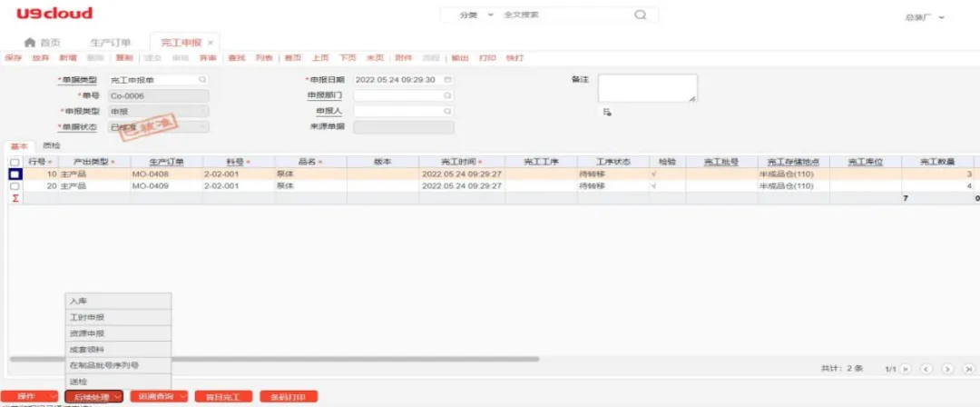Image resolution: width=980 pixels, height=407 pixels.
Task: Expand the 总装厂 organization dropdown
Action: tap(925, 17)
